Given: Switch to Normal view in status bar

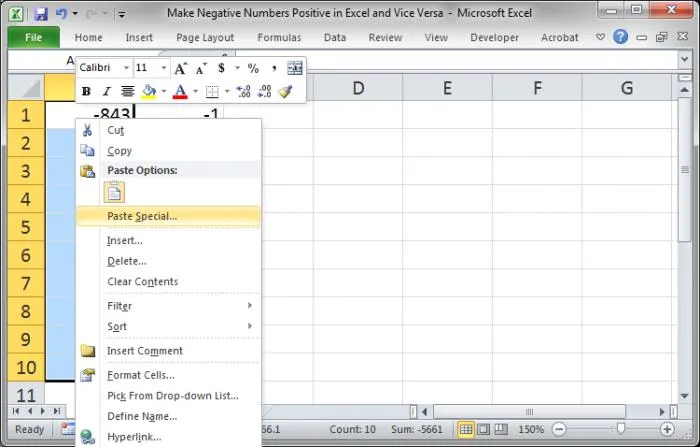Looking at the screenshot, I should [x=466, y=430].
